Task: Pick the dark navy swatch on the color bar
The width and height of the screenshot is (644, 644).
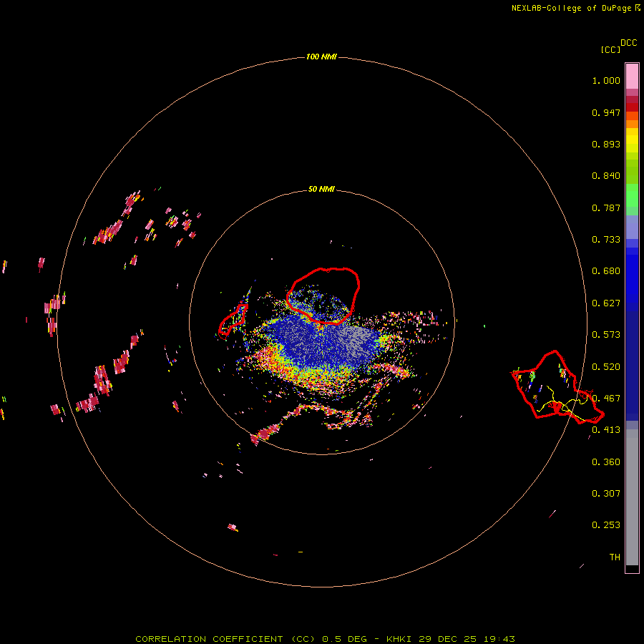Action: click(x=632, y=361)
